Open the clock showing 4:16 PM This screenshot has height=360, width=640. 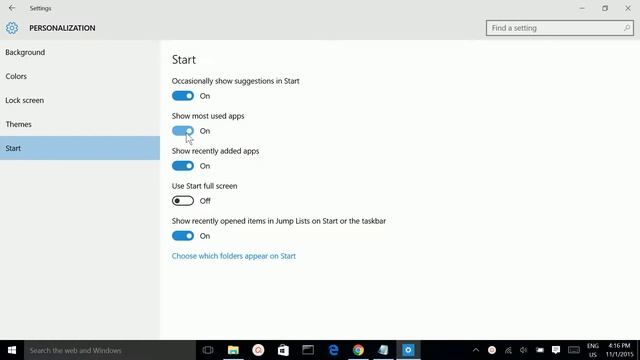click(x=619, y=350)
